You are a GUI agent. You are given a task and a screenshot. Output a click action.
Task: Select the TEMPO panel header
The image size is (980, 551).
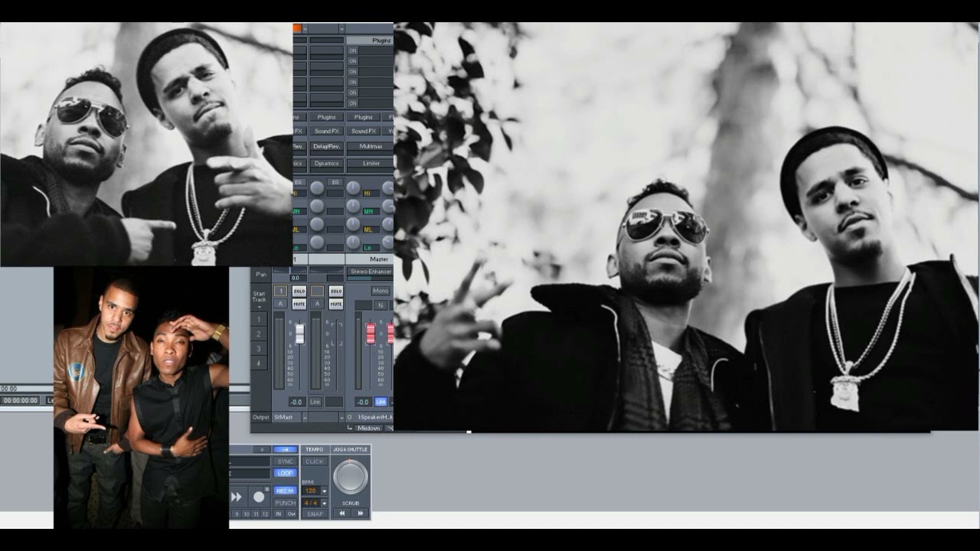coord(315,449)
